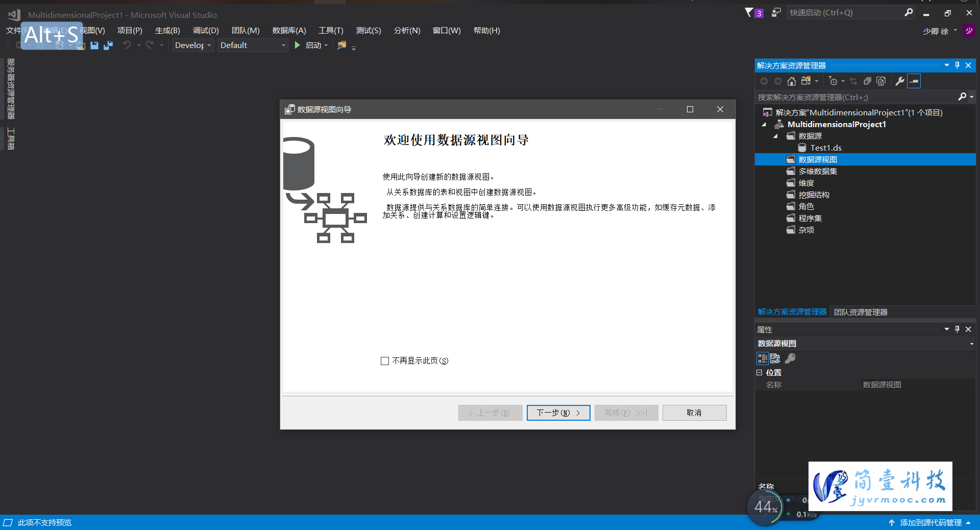Open the Properties panel window options arrow
The image size is (980, 530).
click(947, 329)
